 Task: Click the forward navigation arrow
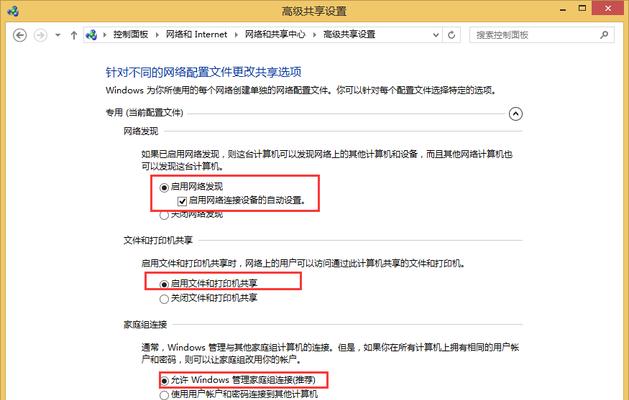[40, 35]
